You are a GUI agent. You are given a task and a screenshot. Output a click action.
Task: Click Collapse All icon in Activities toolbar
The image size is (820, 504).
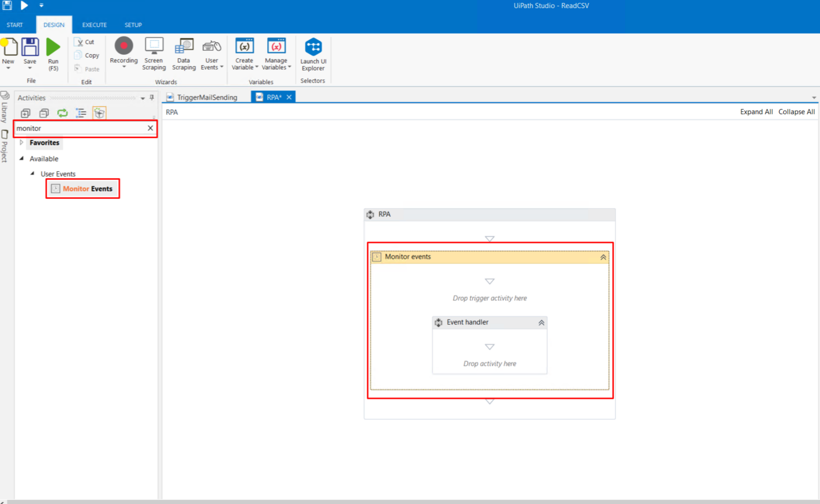[x=44, y=113]
